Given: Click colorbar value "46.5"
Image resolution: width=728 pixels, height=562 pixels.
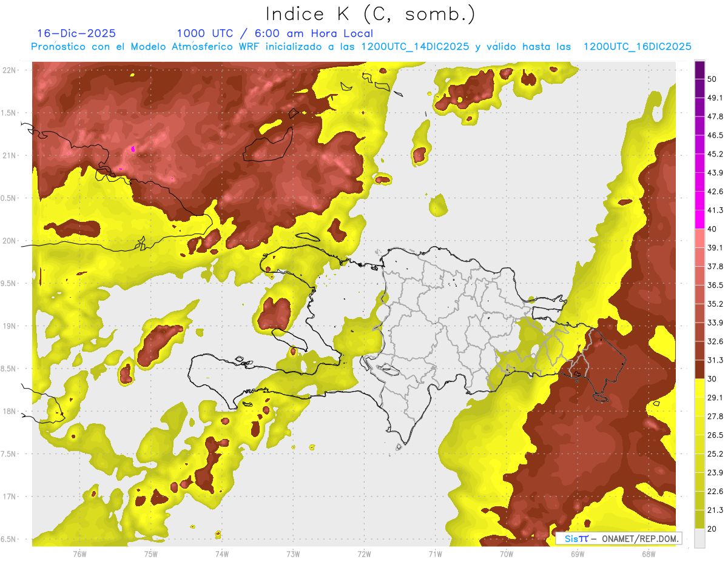Looking at the screenshot, I should [715, 135].
